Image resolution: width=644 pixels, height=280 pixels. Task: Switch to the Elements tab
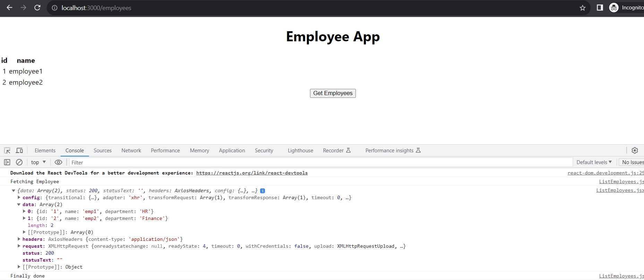coord(45,150)
